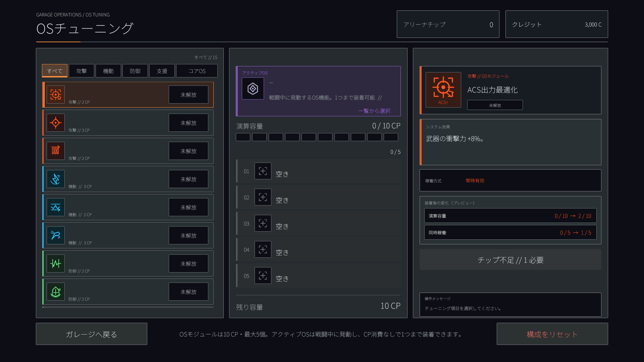644x362 pixels.
Task: Select the ACS target-lock attack module icon
Action: [x=56, y=95]
